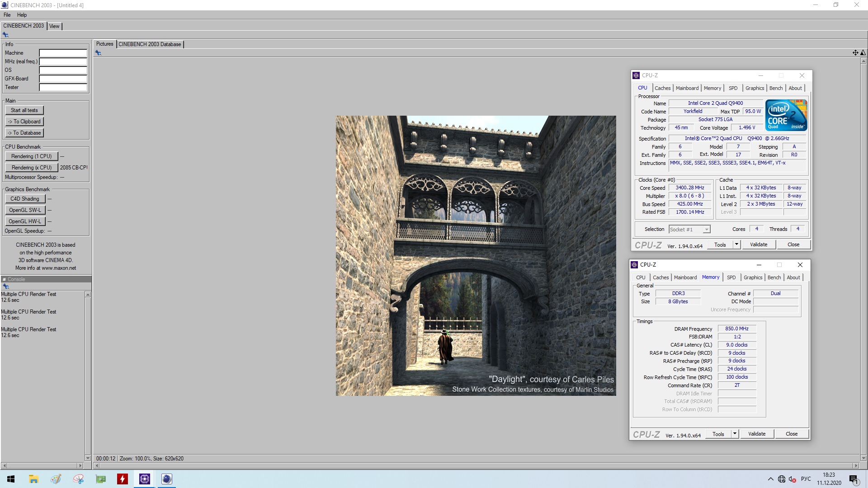The width and height of the screenshot is (868, 488).
Task: Click the move arrows icon in Pictures panel
Action: [855, 53]
